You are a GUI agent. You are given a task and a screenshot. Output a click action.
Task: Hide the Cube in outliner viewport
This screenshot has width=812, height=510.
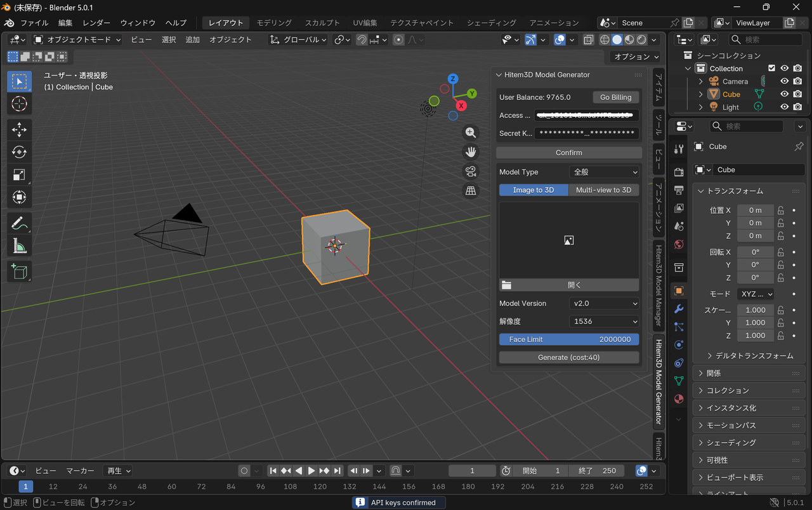click(x=785, y=94)
